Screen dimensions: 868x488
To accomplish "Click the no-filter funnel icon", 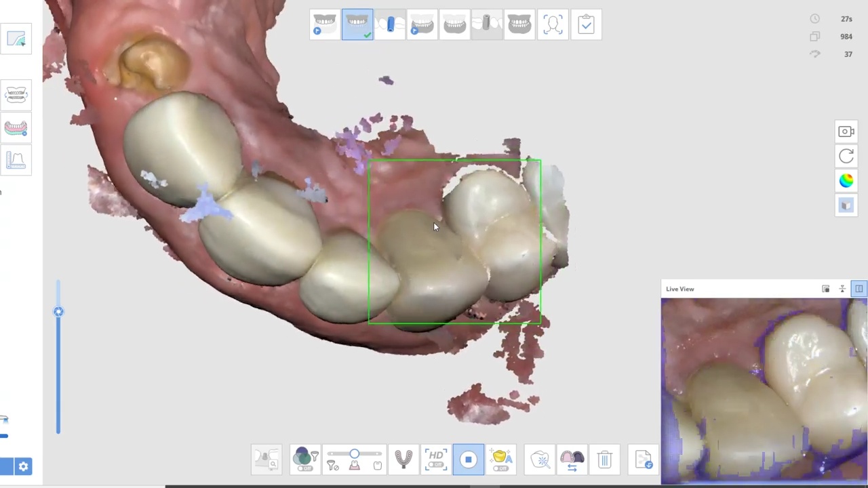I will tap(332, 465).
